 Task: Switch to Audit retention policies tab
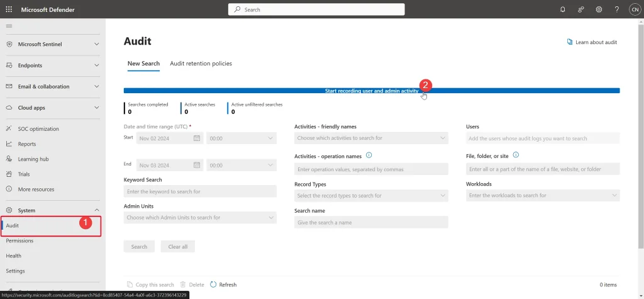click(201, 64)
